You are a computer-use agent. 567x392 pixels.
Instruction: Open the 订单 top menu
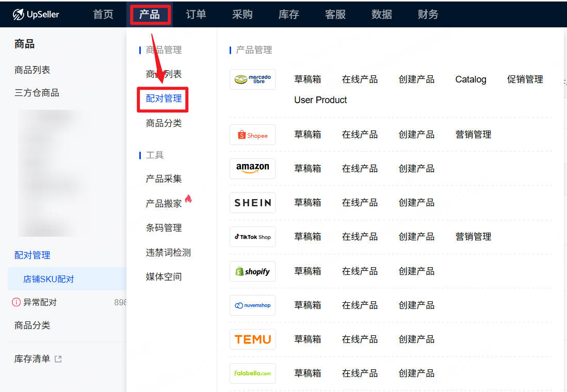[x=196, y=14]
